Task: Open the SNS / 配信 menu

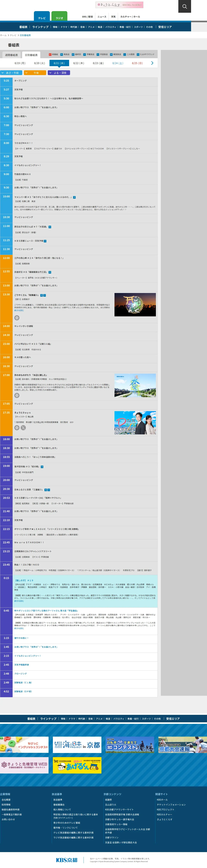Action: click(x=87, y=17)
